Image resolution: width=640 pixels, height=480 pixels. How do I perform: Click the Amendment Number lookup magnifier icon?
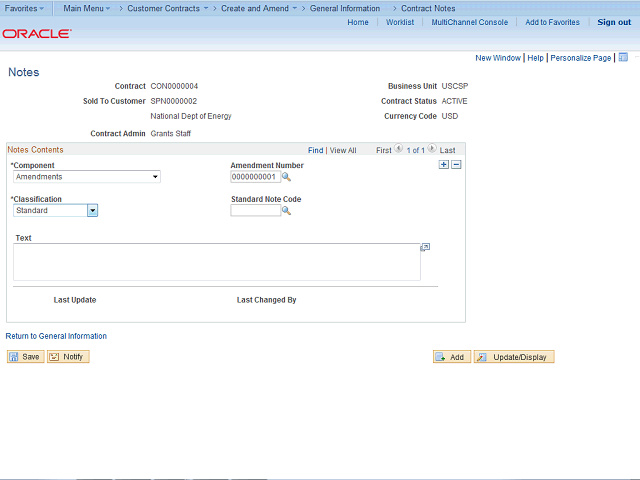click(x=286, y=177)
